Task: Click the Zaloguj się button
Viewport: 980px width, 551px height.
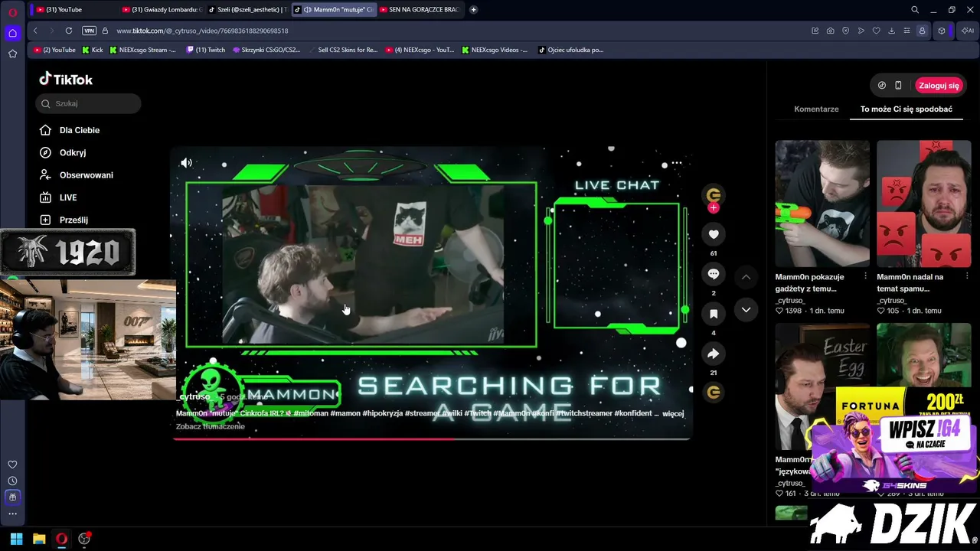Action: (939, 86)
